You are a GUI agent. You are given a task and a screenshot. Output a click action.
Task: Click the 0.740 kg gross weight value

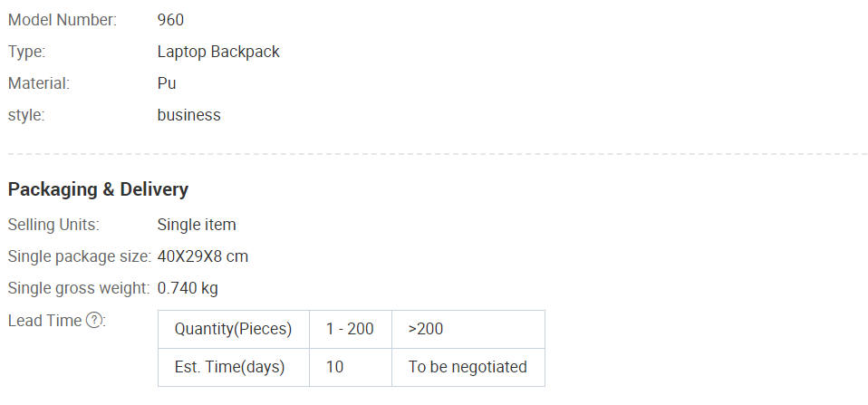(188, 288)
